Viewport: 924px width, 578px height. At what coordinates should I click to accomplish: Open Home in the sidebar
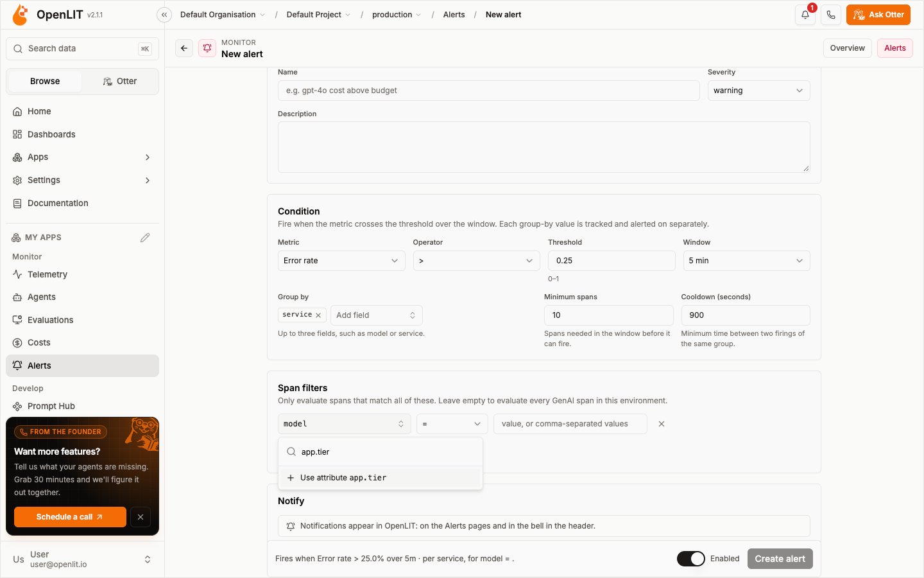pyautogui.click(x=82, y=111)
